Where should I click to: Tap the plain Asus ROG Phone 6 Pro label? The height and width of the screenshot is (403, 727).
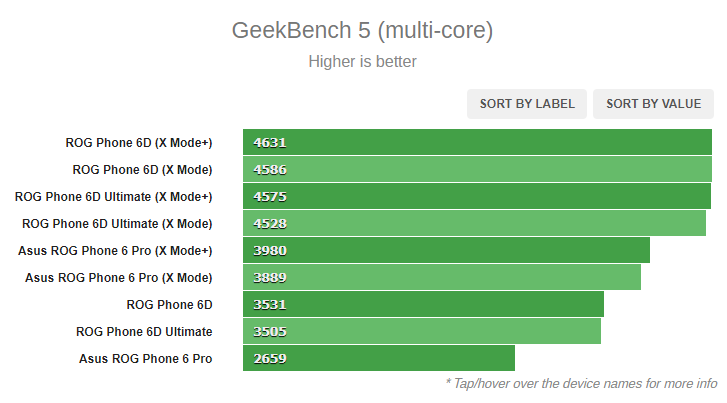pyautogui.click(x=145, y=359)
